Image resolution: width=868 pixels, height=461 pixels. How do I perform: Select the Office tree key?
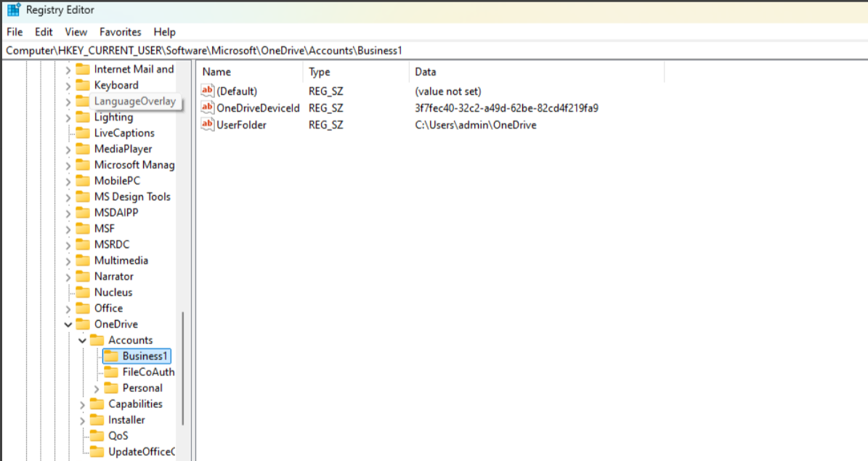(x=108, y=309)
